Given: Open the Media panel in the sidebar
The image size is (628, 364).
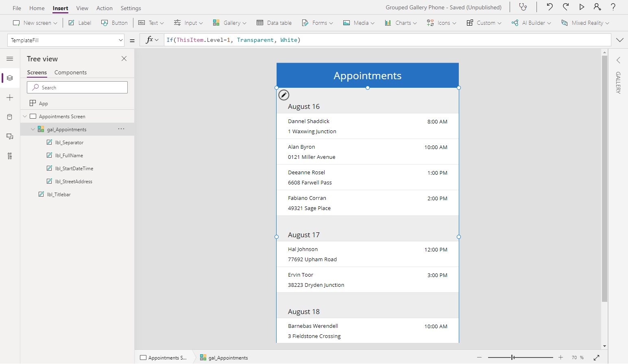Looking at the screenshot, I should point(10,136).
